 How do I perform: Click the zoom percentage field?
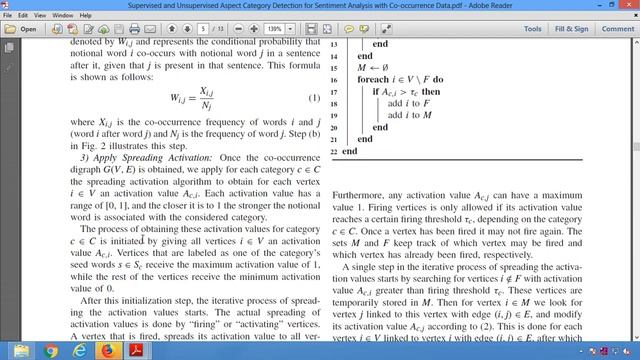tap(275, 29)
